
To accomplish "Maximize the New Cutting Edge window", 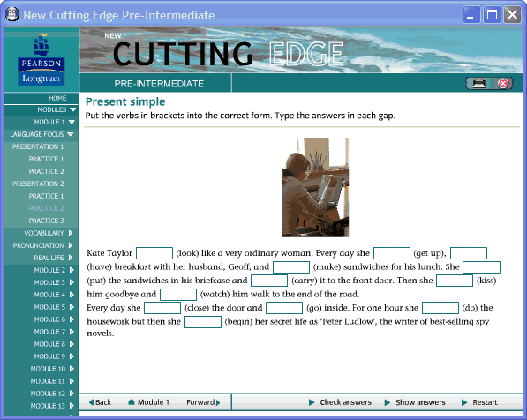I will [492, 15].
